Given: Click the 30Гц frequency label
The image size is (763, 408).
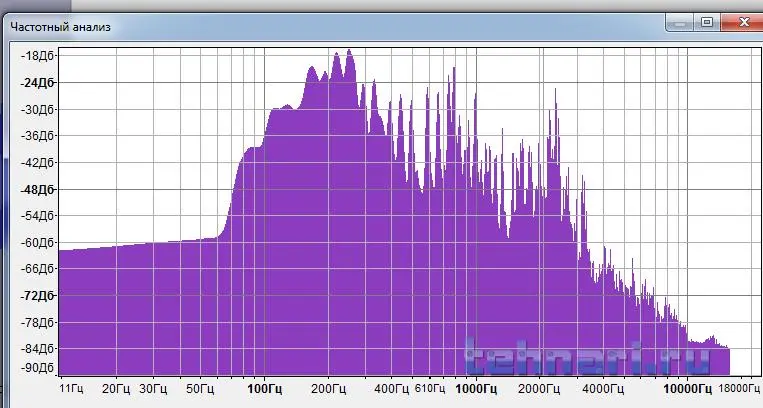Looking at the screenshot, I should [153, 389].
